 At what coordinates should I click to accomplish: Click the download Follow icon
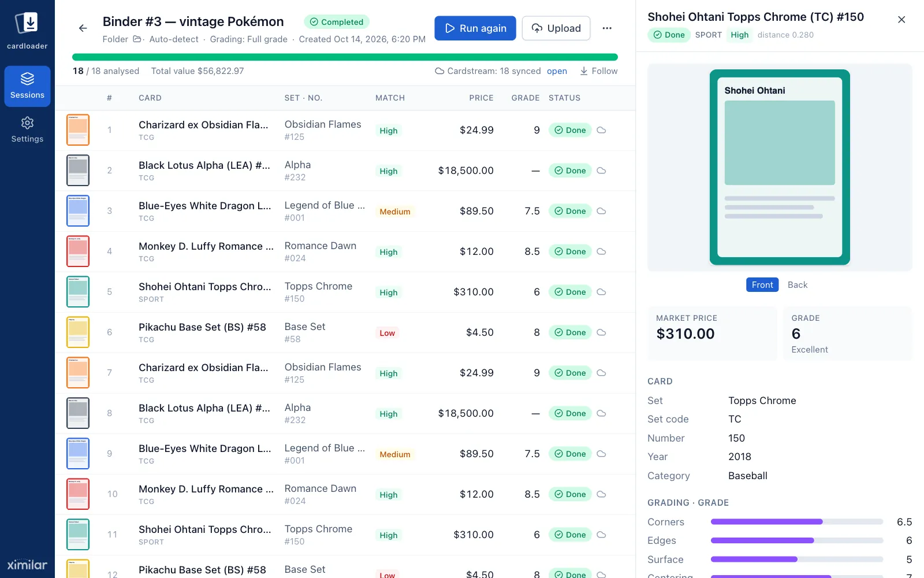coord(584,71)
